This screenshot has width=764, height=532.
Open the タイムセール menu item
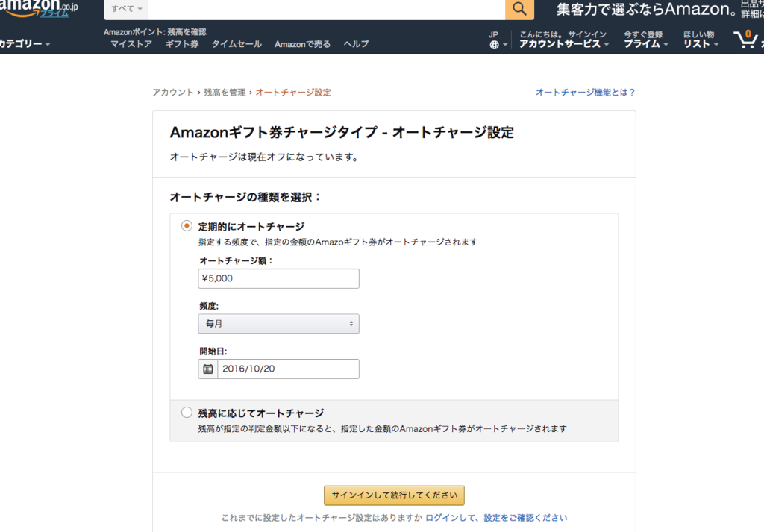pos(237,44)
